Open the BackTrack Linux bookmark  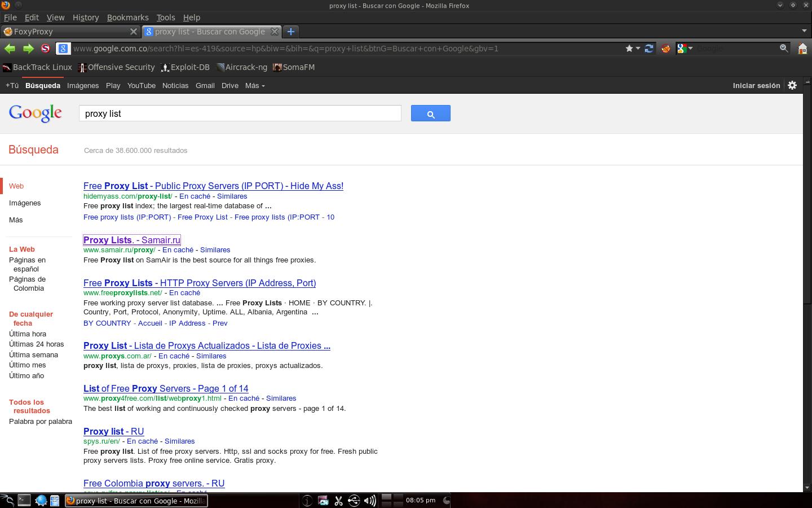pyautogui.click(x=37, y=67)
